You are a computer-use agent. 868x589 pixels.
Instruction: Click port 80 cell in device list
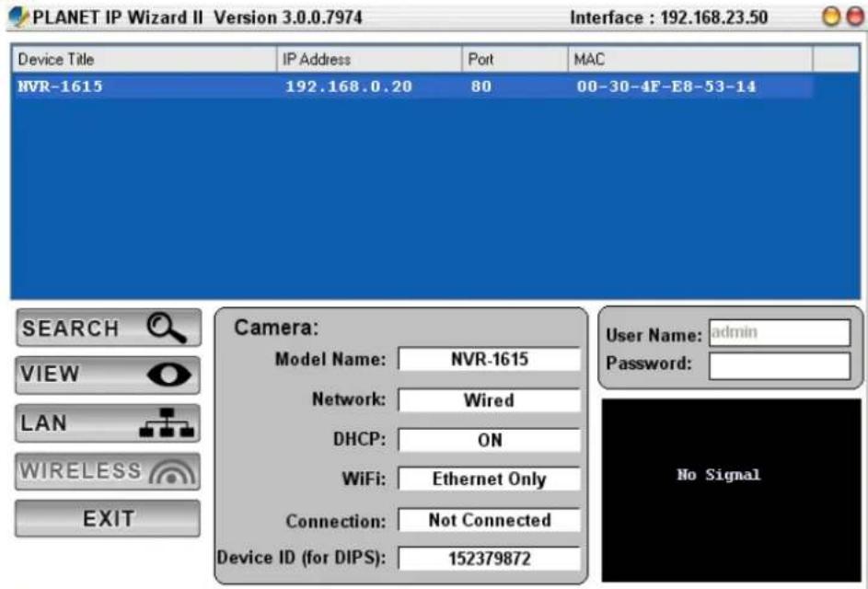[481, 87]
